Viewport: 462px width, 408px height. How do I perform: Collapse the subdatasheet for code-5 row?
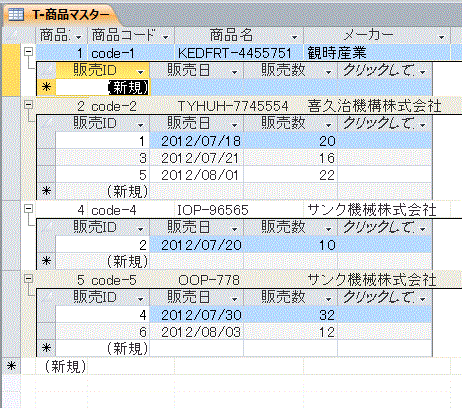pos(29,279)
